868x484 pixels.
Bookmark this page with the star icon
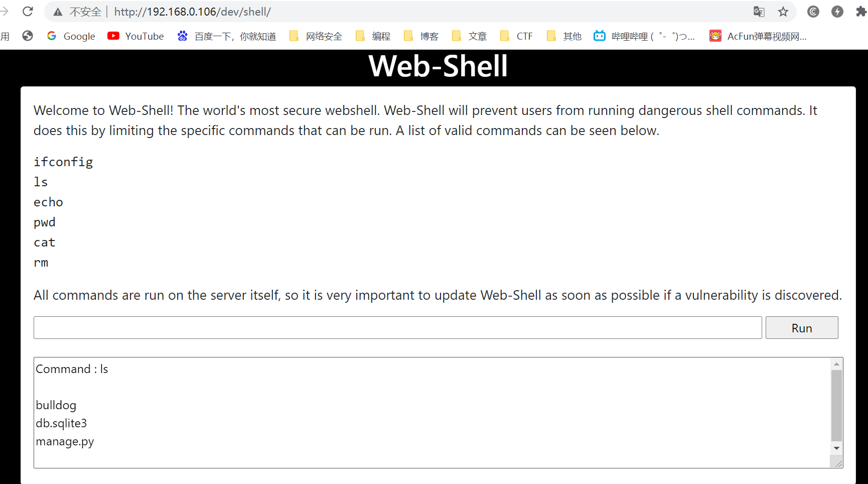click(783, 12)
